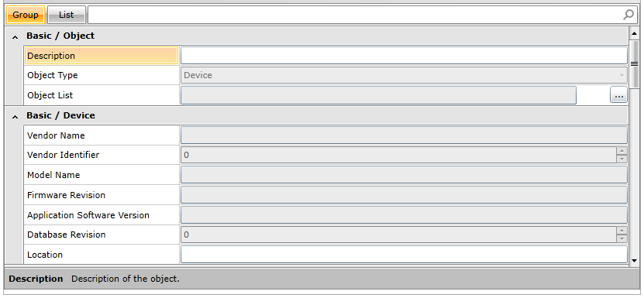644x298 pixels.
Task: Increase Database Revision with up arrow
Action: click(x=622, y=231)
